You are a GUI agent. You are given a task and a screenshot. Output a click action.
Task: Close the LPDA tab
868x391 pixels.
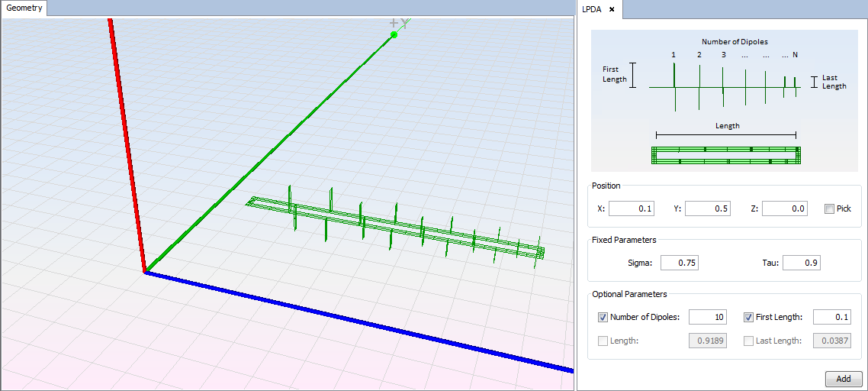612,9
